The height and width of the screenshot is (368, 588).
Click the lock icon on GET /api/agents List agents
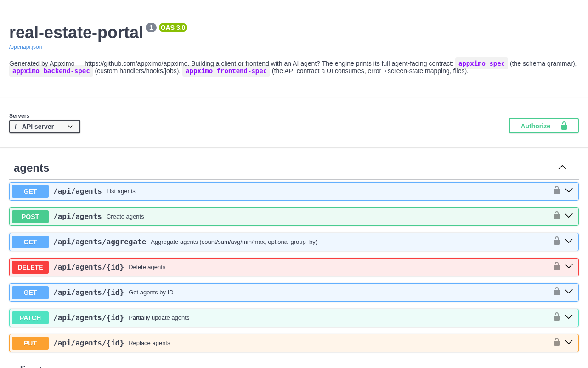pos(557,190)
